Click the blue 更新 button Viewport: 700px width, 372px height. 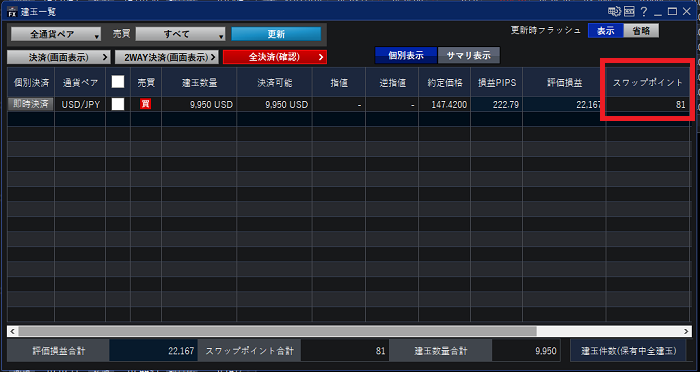[276, 34]
